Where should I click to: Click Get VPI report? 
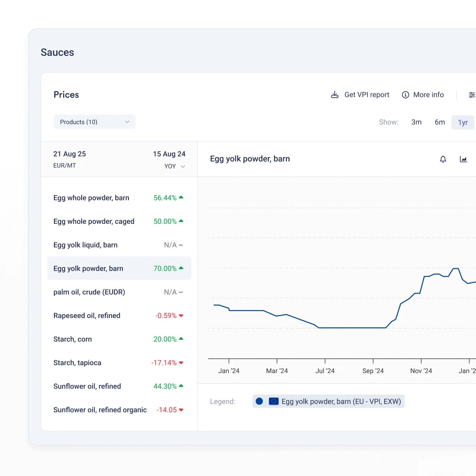(360, 95)
